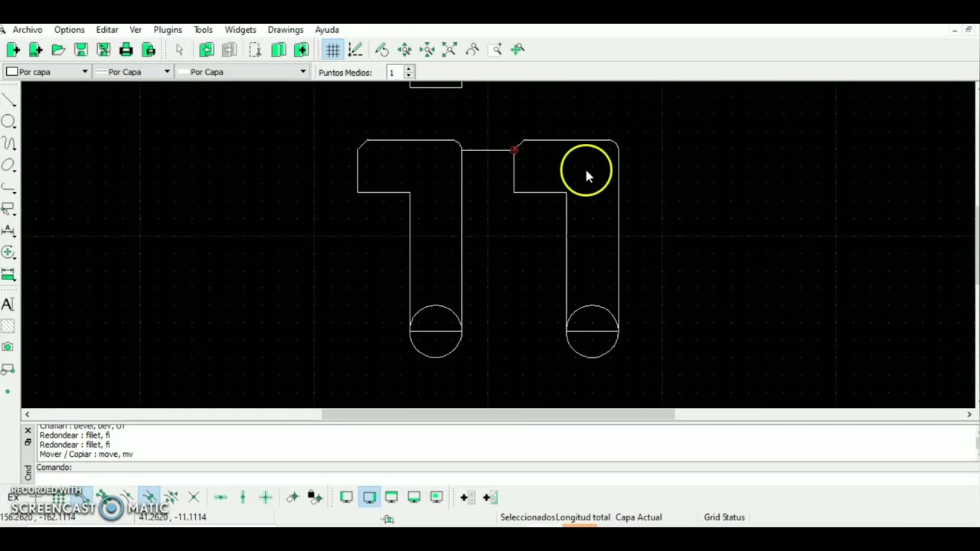The width and height of the screenshot is (980, 551).
Task: Open the Ayuda menu
Action: [x=327, y=30]
